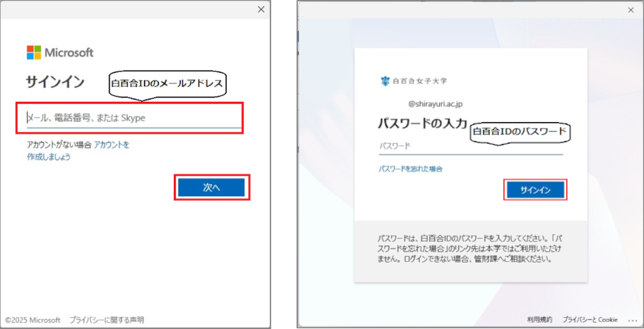Click the パスワードの入力 heading
Image resolution: width=644 pixels, height=329 pixels.
coord(422,124)
